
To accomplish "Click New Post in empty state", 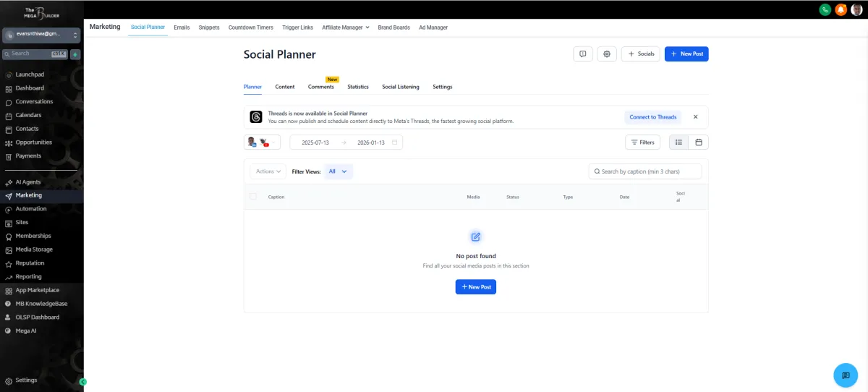I will coord(476,287).
